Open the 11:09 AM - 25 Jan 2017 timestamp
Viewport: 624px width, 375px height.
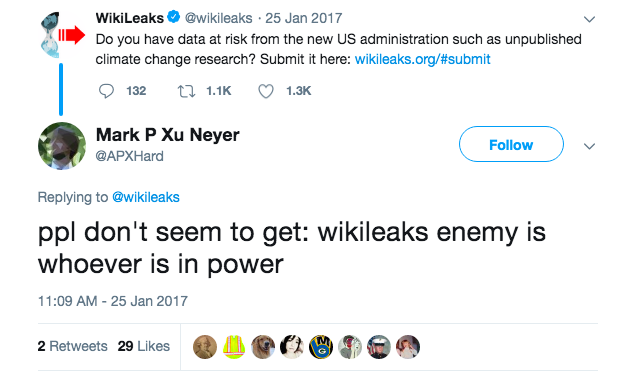point(113,301)
